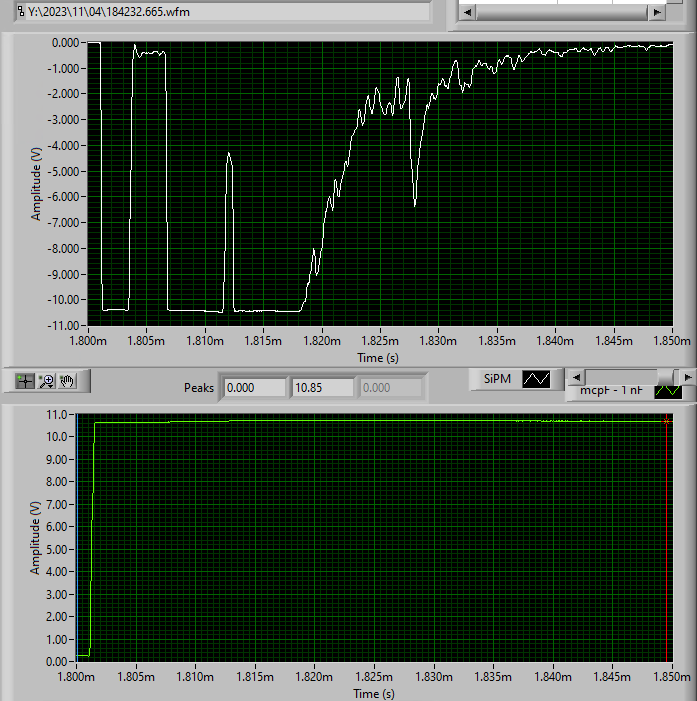This screenshot has width=697, height=701.
Task: Click the SiPM legend label
Action: point(497,379)
